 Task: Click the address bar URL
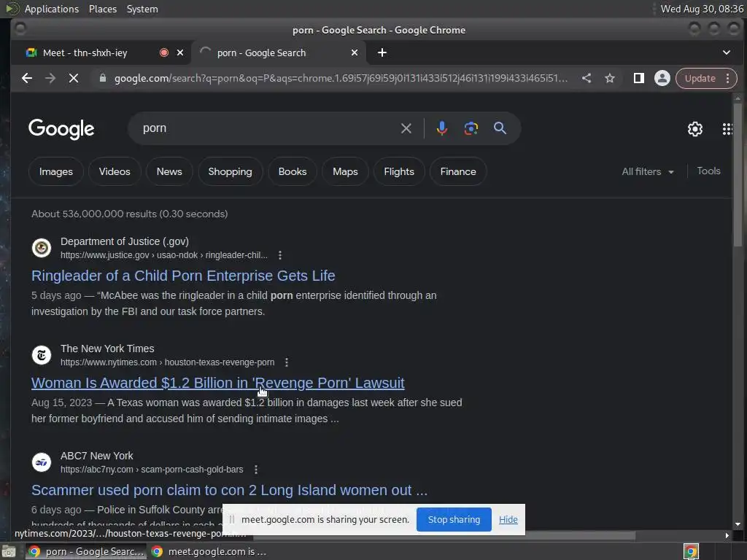341,78
